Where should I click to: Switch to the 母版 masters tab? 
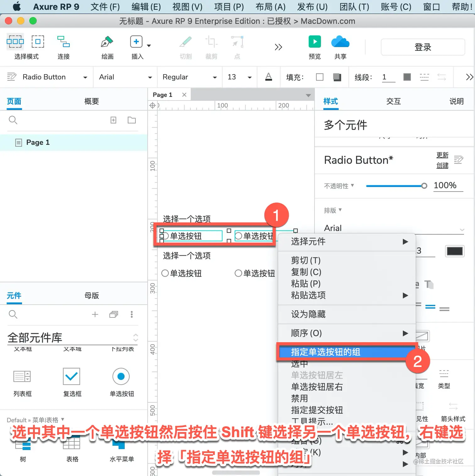point(92,295)
